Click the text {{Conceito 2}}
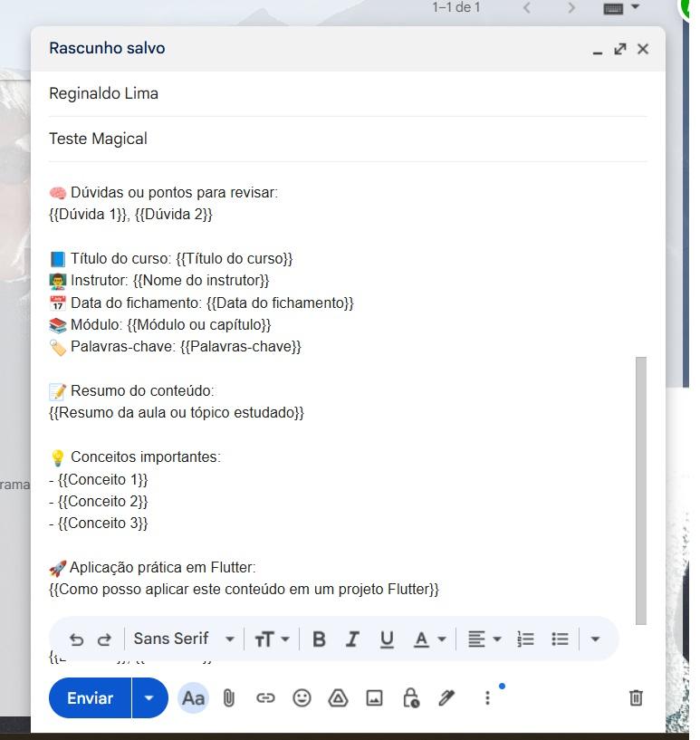 tap(103, 501)
